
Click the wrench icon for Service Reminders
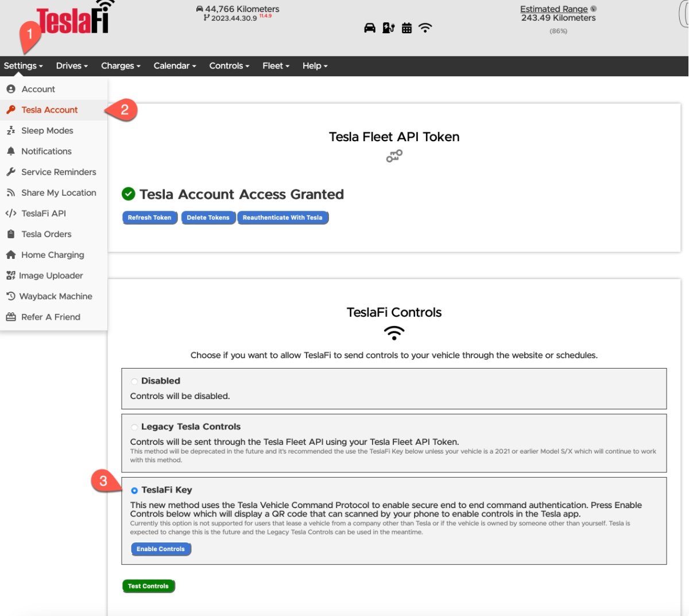pyautogui.click(x=10, y=172)
